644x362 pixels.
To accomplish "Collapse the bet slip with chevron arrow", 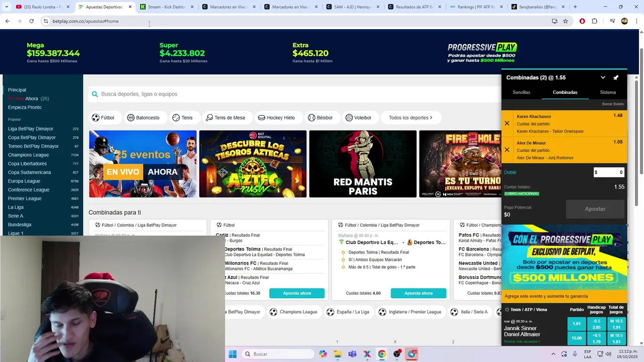I will tap(603, 77).
